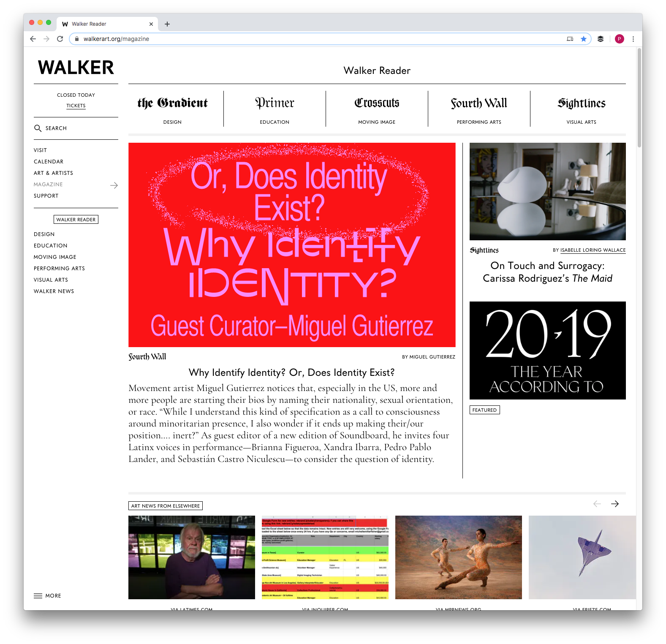This screenshot has width=666, height=644.
Task: Click the browser forward arrow
Action: pos(46,39)
